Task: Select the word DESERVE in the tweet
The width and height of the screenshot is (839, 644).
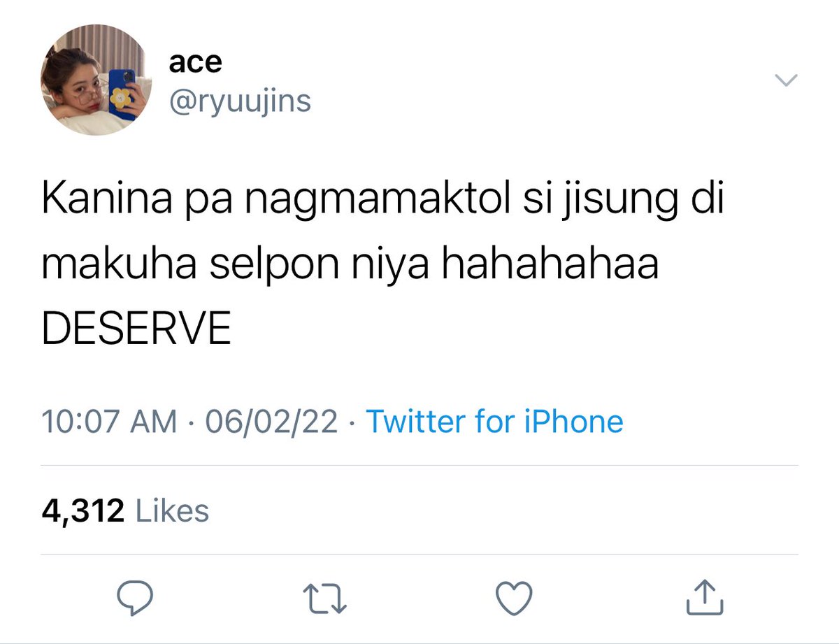Action: pyautogui.click(x=136, y=329)
